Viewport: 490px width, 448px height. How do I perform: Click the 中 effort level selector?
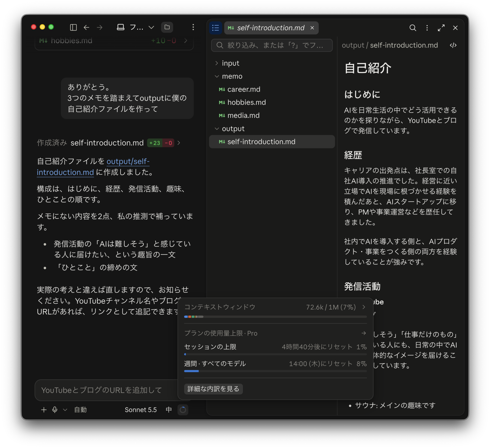[169, 410]
